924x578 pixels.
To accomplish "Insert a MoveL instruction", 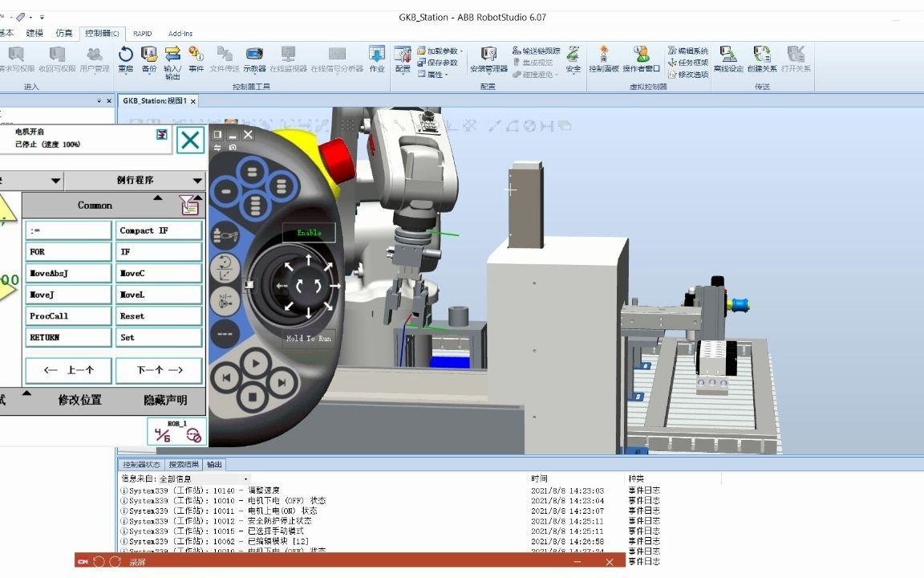I will click(x=159, y=295).
